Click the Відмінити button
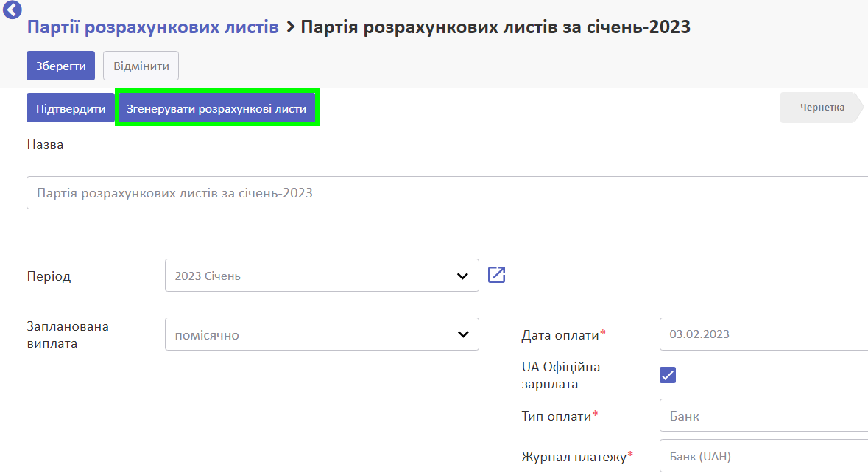The height and width of the screenshot is (473, 868). (141, 66)
